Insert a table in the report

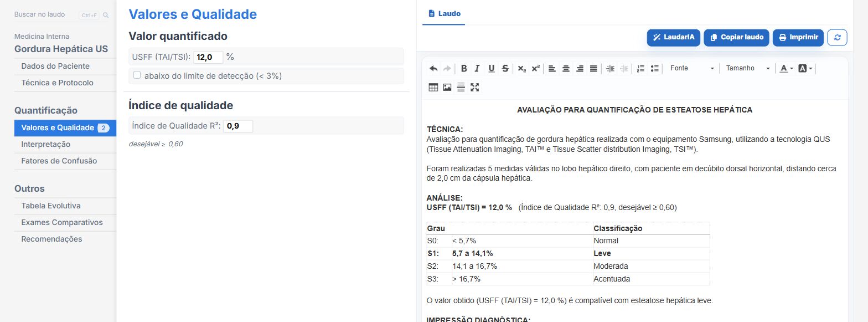click(x=433, y=87)
